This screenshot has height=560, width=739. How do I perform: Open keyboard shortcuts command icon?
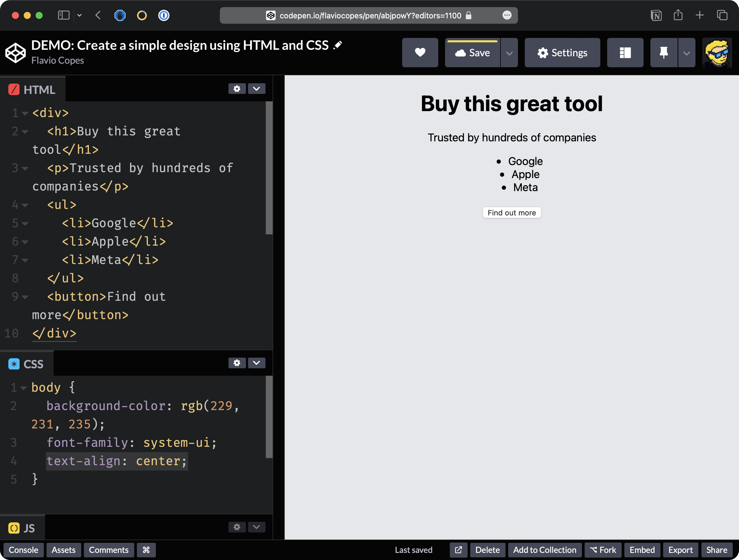146,550
